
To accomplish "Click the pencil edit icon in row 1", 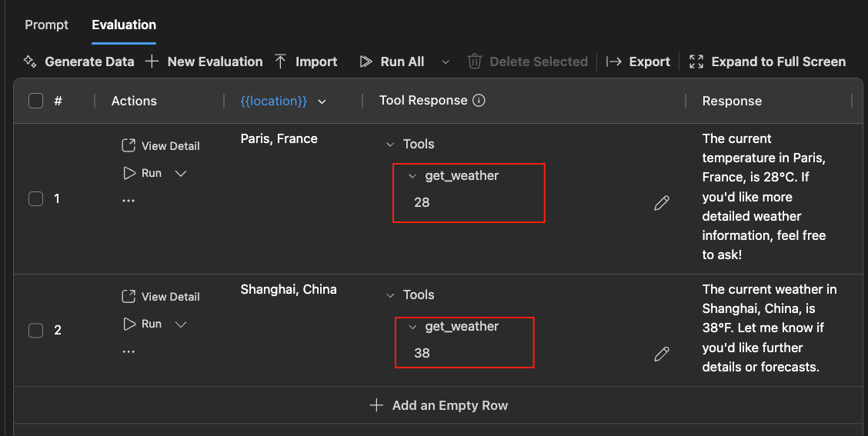I will pyautogui.click(x=661, y=203).
